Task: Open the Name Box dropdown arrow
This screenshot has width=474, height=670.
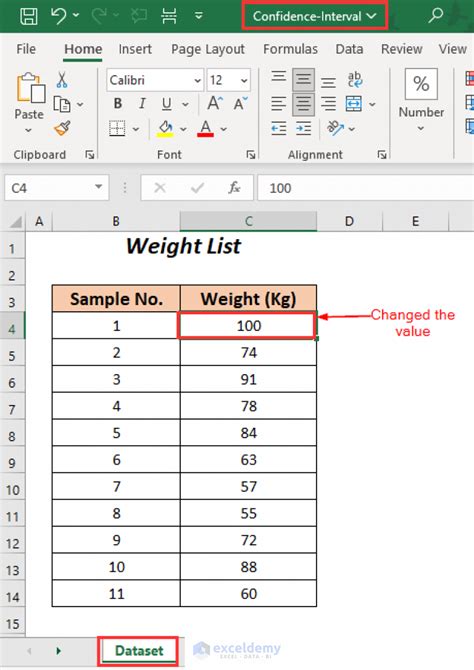Action: point(99,187)
